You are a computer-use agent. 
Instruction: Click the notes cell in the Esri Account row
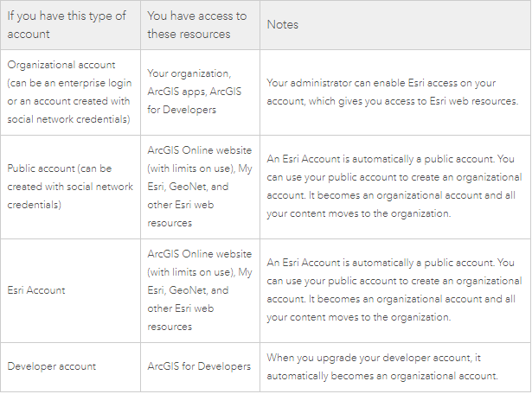[x=395, y=290]
